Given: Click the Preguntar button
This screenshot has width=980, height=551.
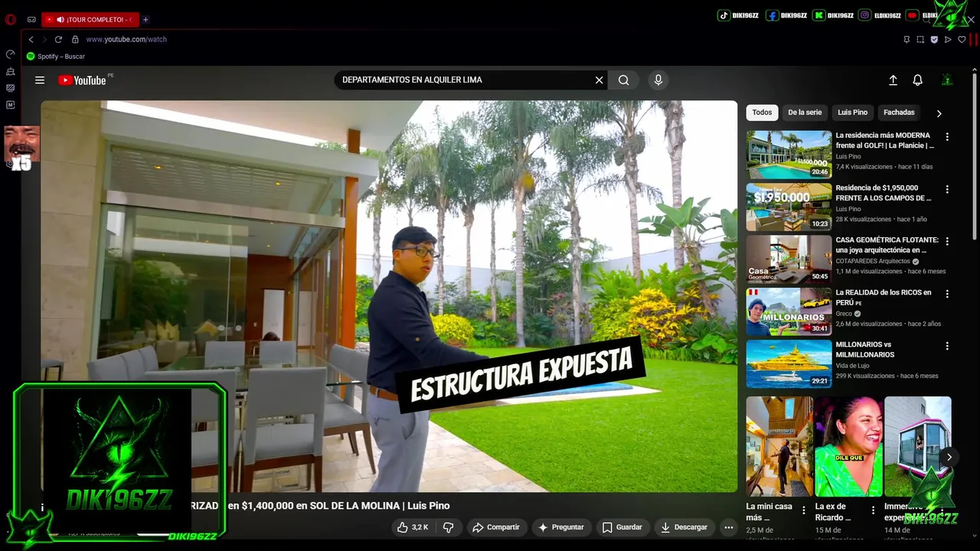Looking at the screenshot, I should (x=561, y=527).
